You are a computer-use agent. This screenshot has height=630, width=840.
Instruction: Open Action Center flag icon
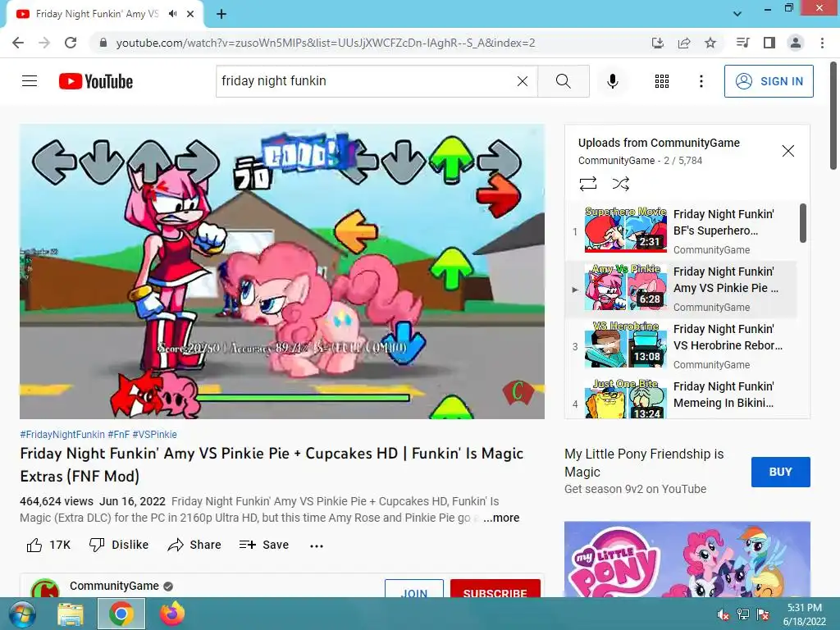click(x=763, y=614)
